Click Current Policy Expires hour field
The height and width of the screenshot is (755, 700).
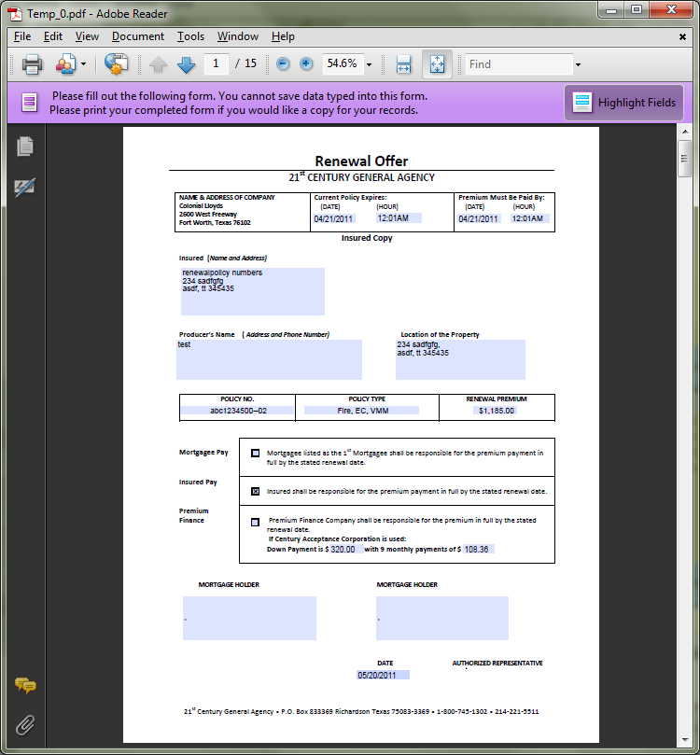click(x=399, y=218)
